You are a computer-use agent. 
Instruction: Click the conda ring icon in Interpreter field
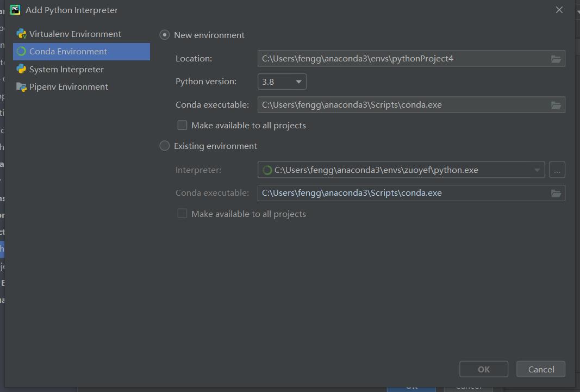click(267, 170)
